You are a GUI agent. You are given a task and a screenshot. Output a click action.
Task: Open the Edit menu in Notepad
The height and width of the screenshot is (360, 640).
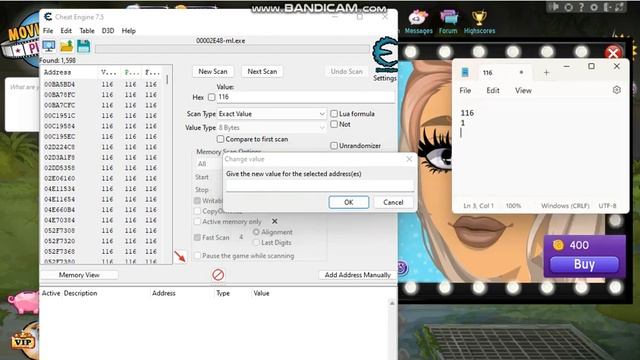(x=493, y=91)
